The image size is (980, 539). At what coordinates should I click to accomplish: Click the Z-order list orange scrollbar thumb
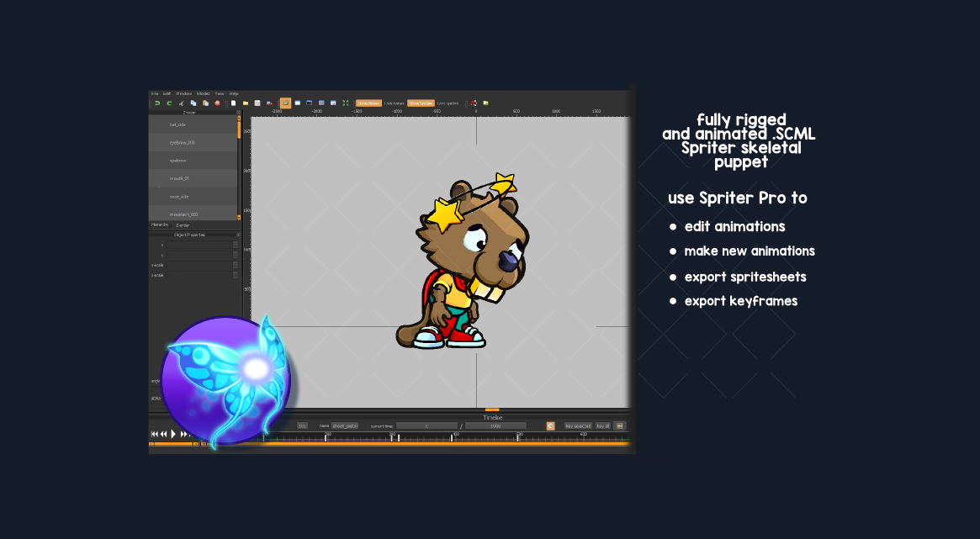(239, 129)
